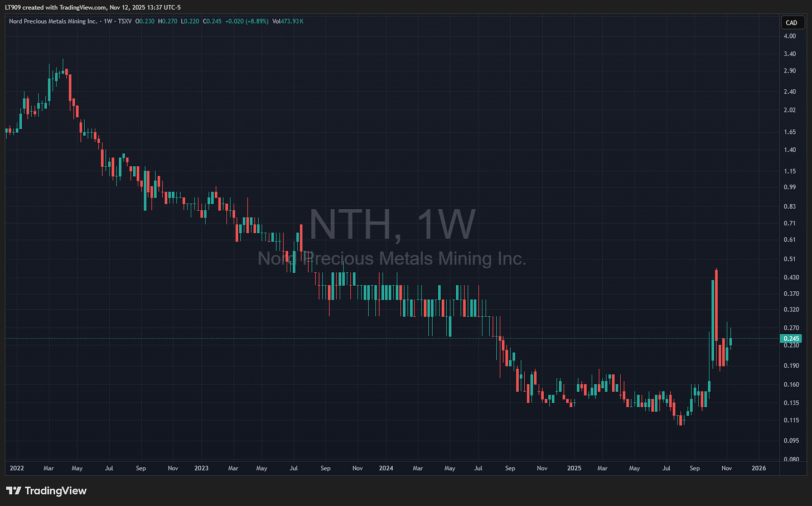Click the 2025 label on the time axis
This screenshot has height=506, width=812.
coord(574,468)
